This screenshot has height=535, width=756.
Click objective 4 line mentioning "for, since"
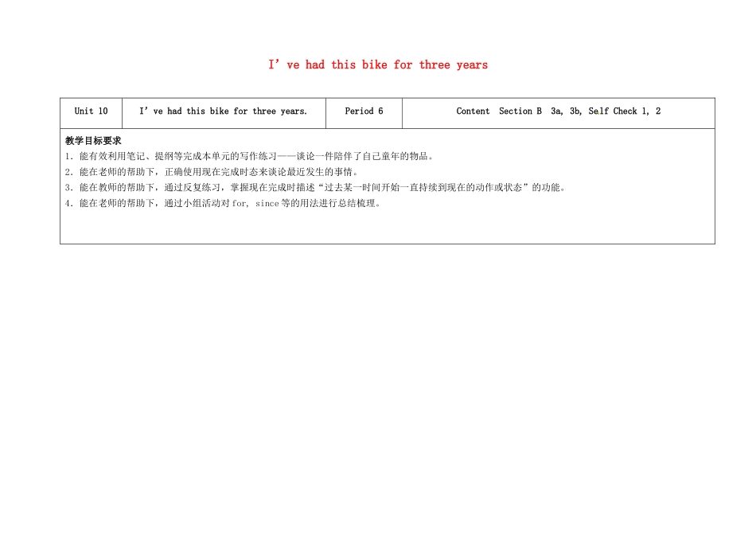224,203
